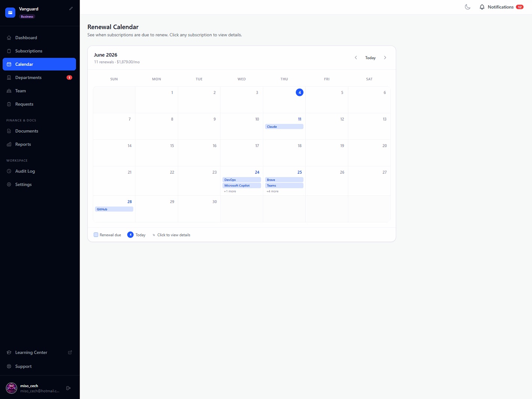Click the Dashboard home icon
Image resolution: width=532 pixels, height=399 pixels.
point(9,38)
